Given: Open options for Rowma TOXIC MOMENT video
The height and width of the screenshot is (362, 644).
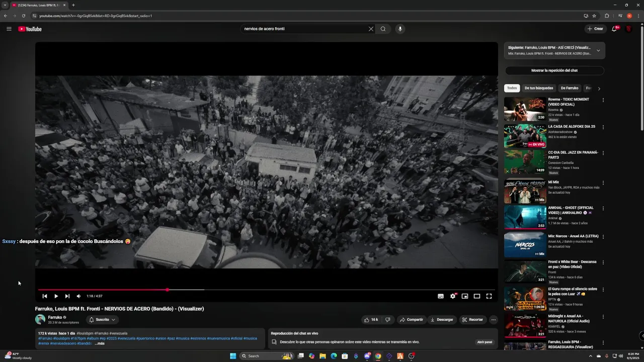Looking at the screenshot, I should pos(603,100).
